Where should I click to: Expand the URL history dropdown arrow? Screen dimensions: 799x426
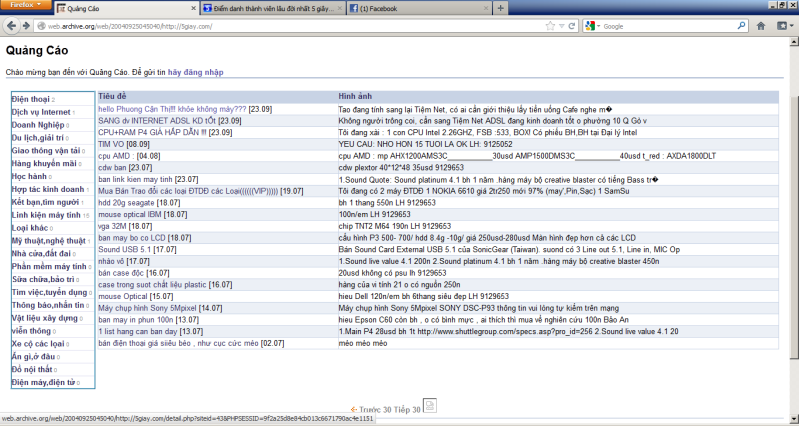click(x=560, y=26)
